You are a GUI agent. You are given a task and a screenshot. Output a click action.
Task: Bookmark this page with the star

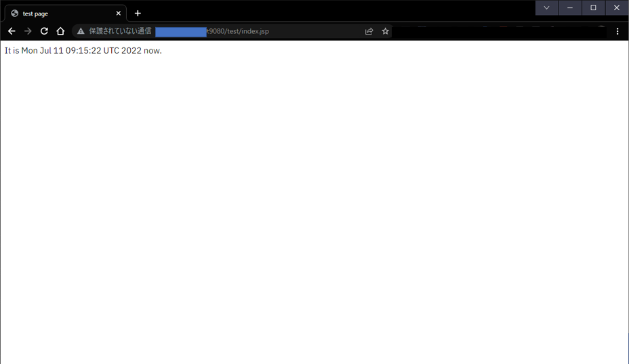(x=385, y=31)
